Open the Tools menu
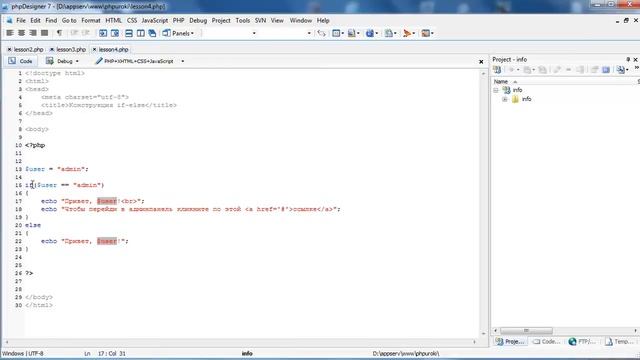This screenshot has height=360, width=640. [242, 20]
